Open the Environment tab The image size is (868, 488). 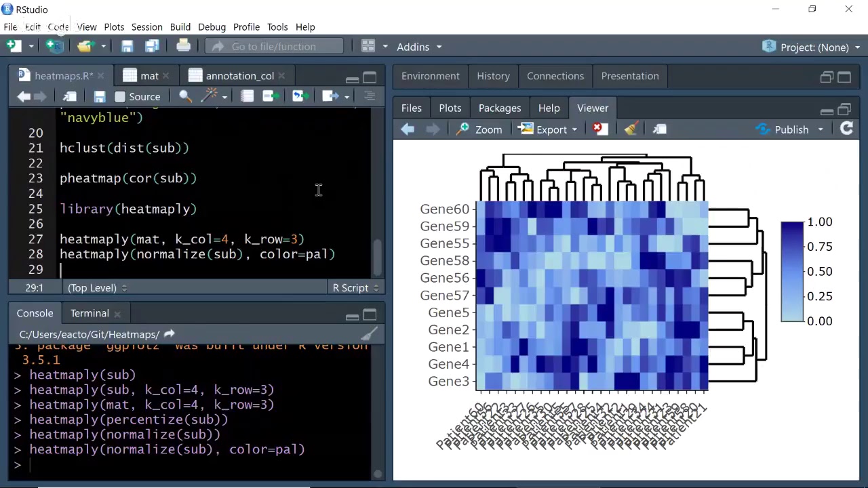430,76
